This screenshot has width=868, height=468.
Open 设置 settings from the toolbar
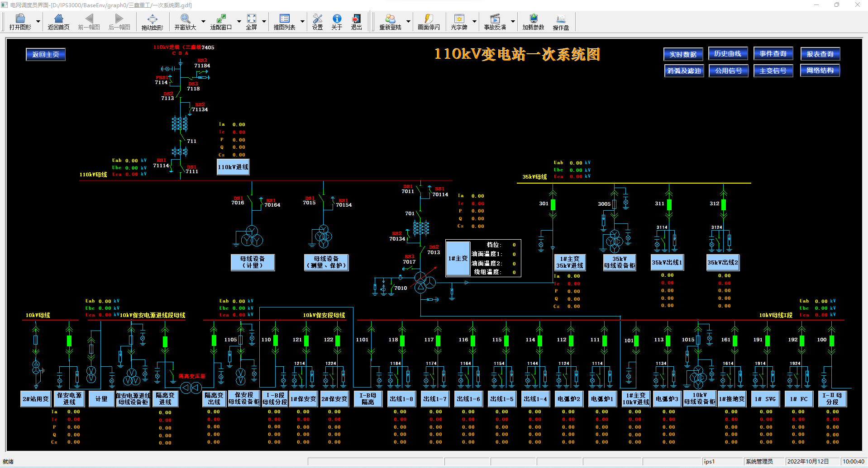pyautogui.click(x=317, y=21)
